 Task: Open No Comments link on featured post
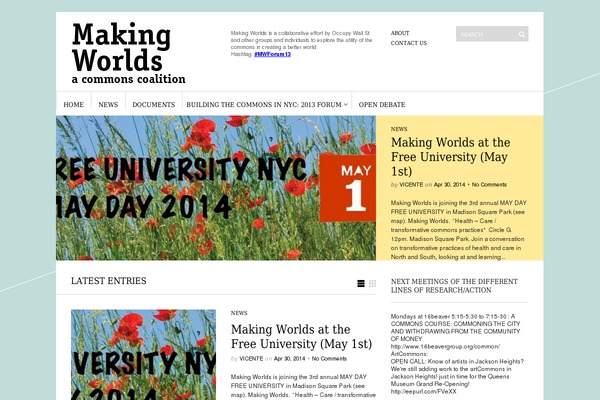489,185
